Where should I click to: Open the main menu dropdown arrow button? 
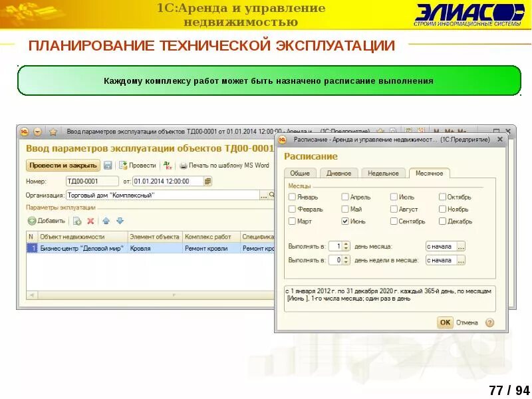tap(37, 132)
